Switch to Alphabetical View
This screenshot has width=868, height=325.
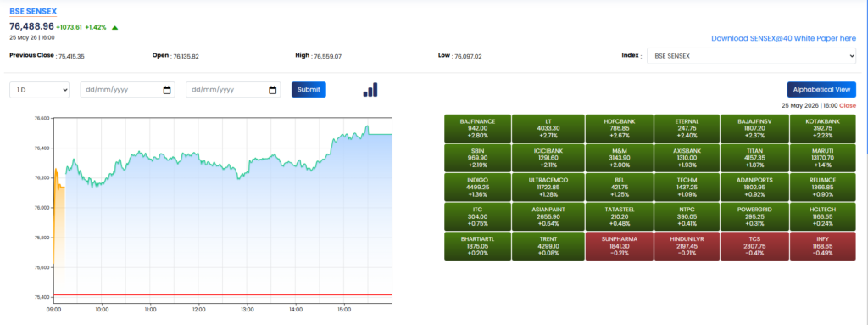(821, 90)
